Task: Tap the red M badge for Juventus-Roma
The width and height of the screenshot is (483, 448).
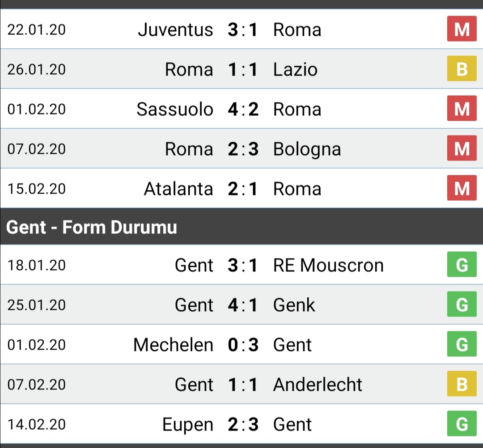Action: click(x=462, y=29)
